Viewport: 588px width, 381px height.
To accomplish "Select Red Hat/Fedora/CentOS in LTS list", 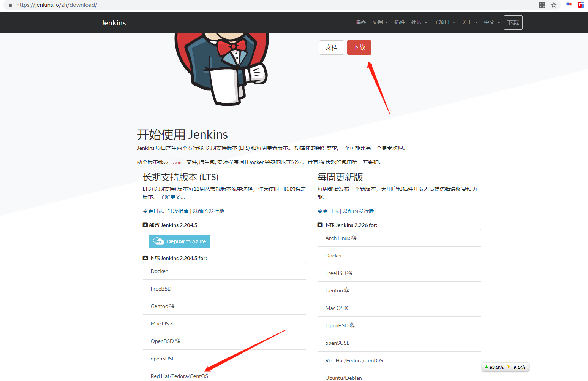I will (x=224, y=375).
